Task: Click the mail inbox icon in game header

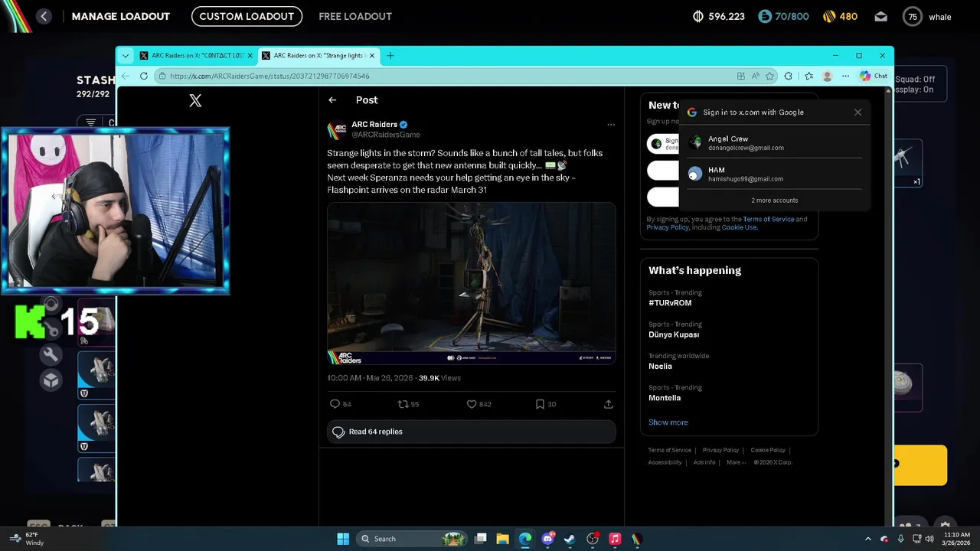Action: click(880, 16)
